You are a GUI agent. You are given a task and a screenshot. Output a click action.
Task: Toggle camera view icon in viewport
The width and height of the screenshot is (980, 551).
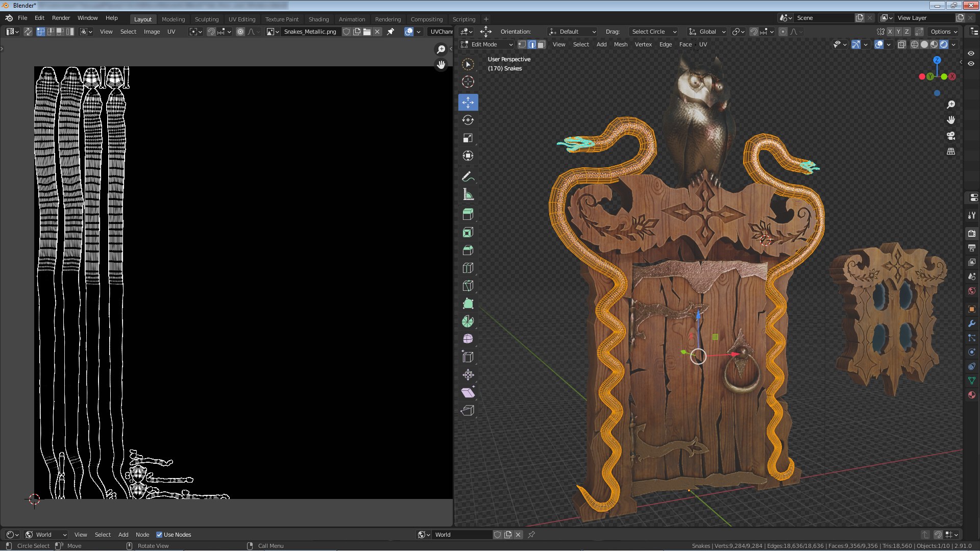pos(951,136)
